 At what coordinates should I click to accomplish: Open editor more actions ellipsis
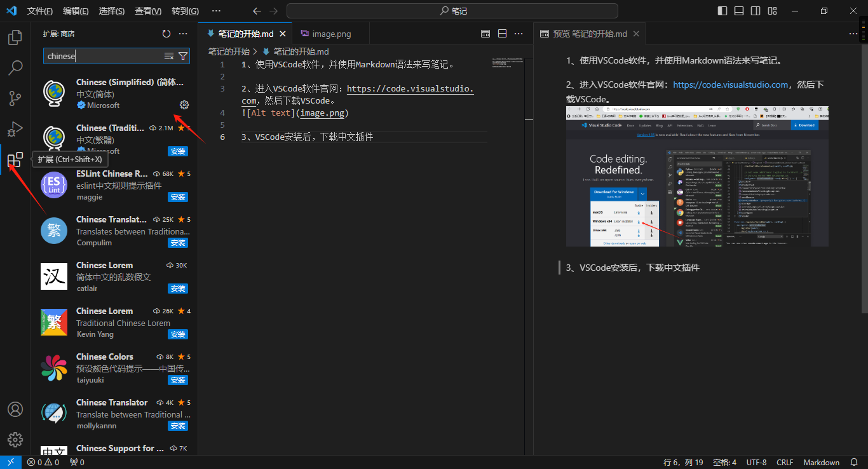pyautogui.click(x=519, y=34)
